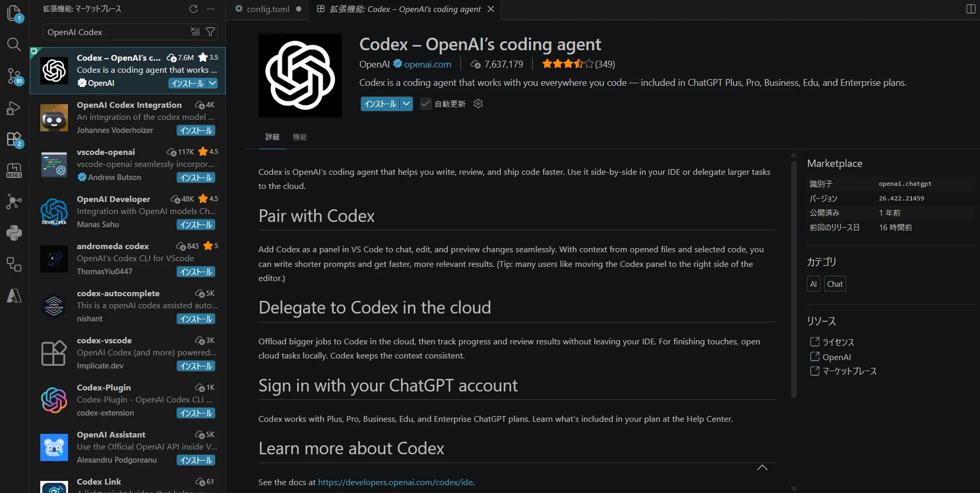Open the Explorer view in activity bar
This screenshot has height=493, width=980.
click(14, 13)
